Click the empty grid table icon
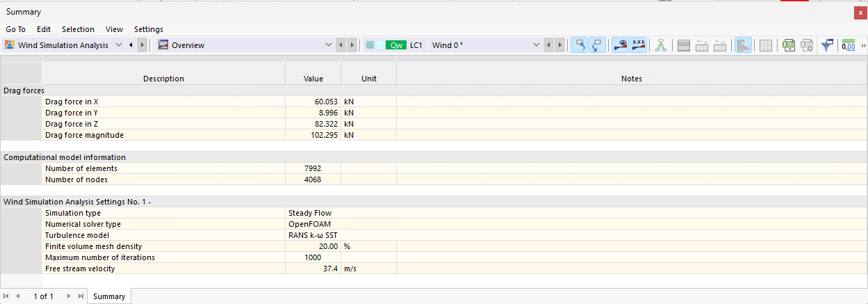The height and width of the screenshot is (304, 868). [x=765, y=45]
